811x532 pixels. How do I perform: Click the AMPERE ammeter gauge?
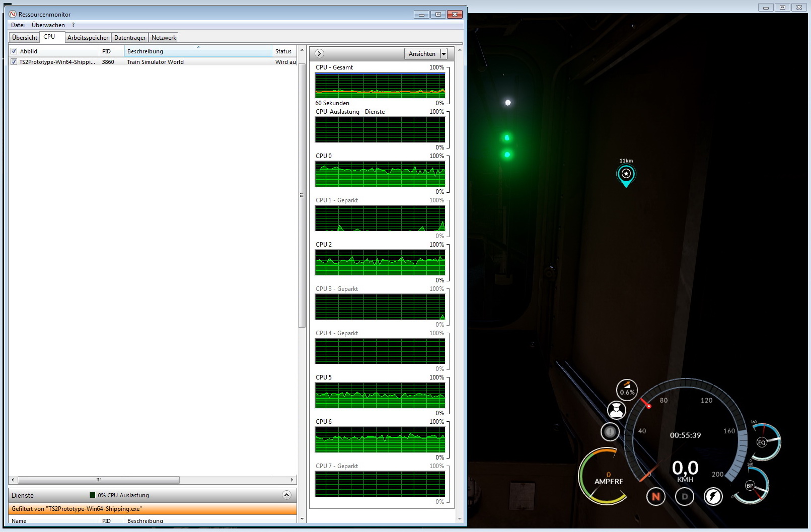604,477
